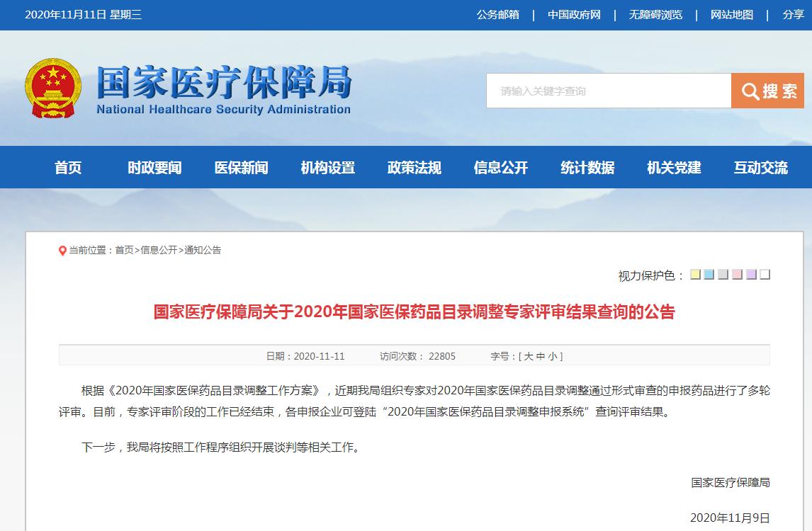Select the purple eye-protection color swatch
Screen dimensions: 812x531
click(751, 275)
